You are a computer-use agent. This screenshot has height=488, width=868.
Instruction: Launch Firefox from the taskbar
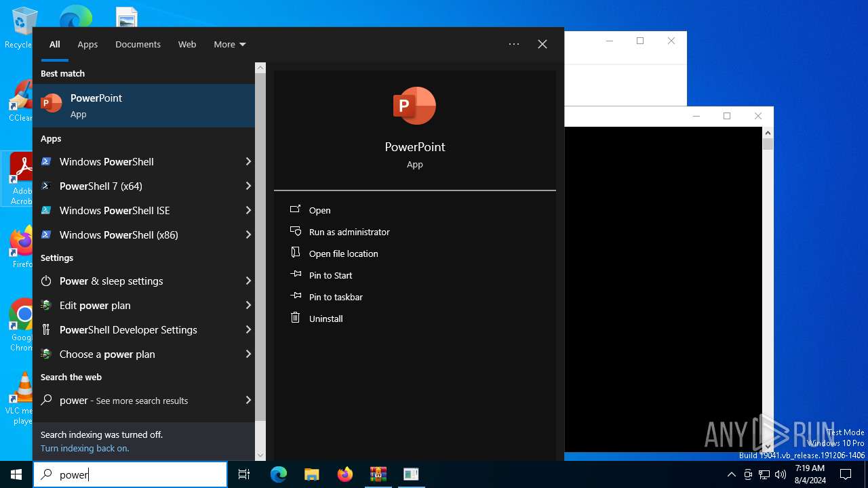(x=345, y=474)
